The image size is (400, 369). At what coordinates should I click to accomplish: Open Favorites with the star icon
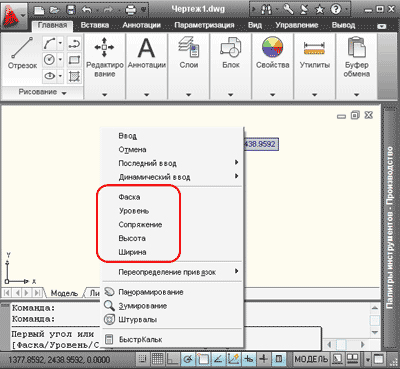320,10
